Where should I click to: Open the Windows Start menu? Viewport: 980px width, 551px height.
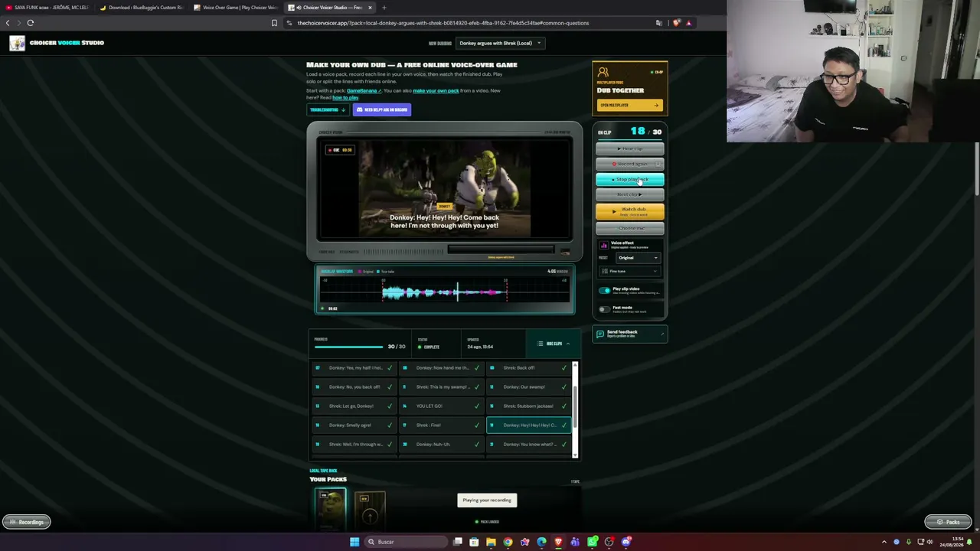click(x=354, y=542)
